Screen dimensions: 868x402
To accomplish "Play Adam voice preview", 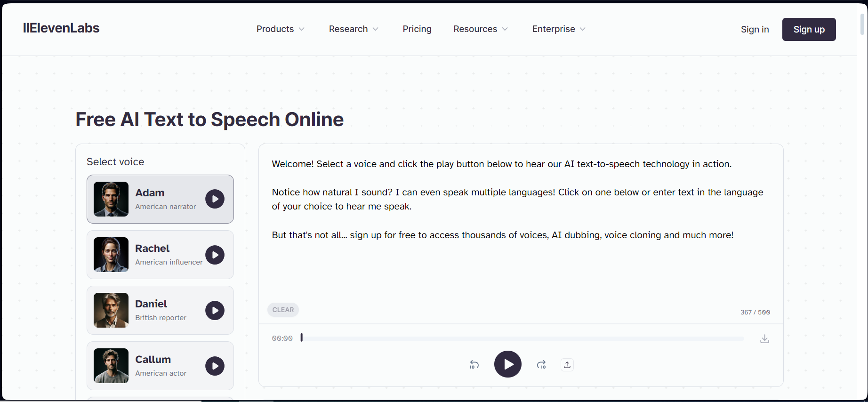I will [x=215, y=199].
